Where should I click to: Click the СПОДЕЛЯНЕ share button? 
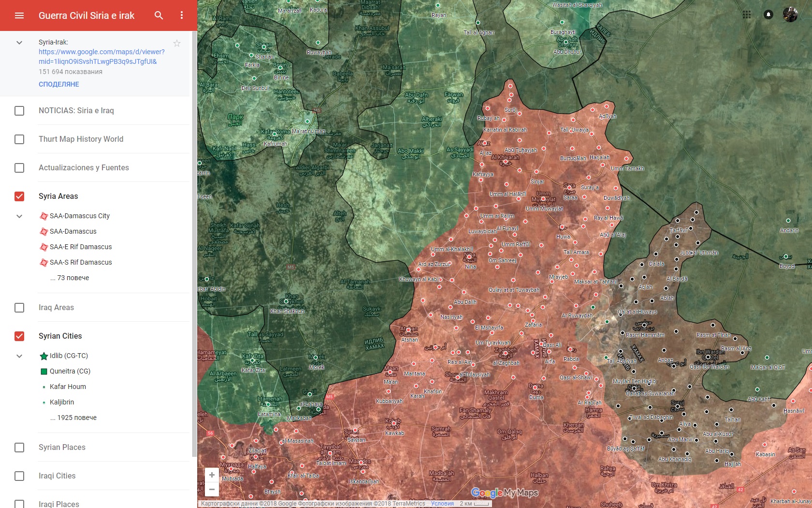coord(59,84)
